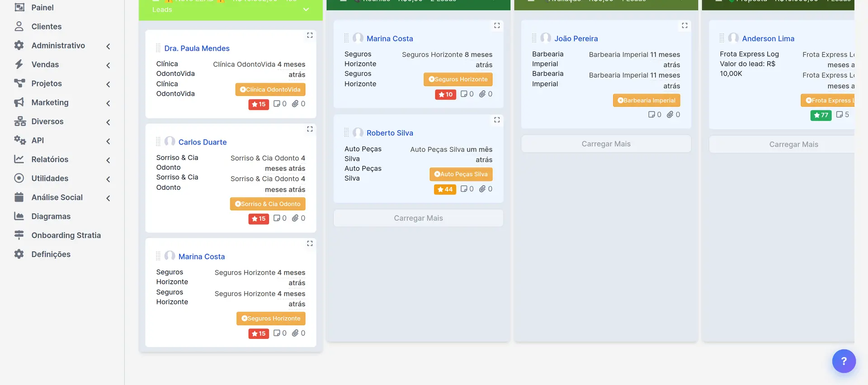Expand the Administrativo submenu chevron
Viewport: 868px width, 385px height.
pos(108,46)
